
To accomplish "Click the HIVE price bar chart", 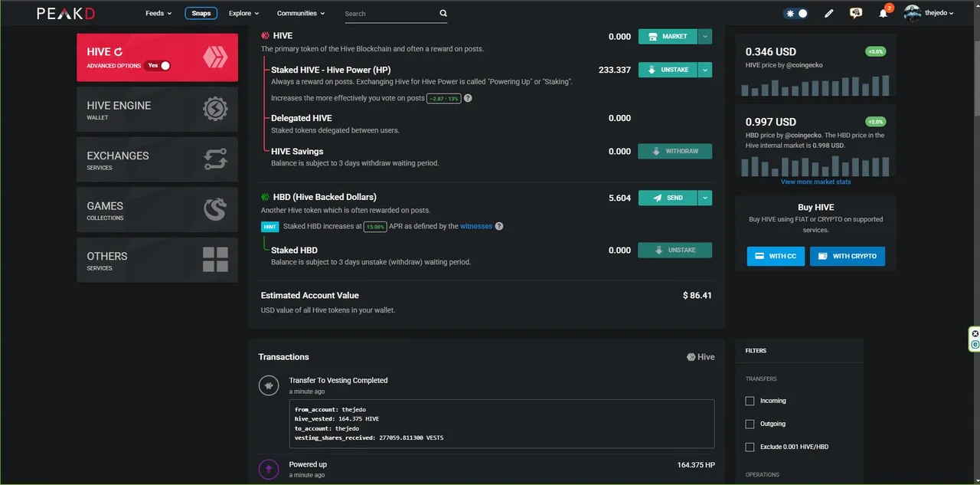I will coord(815,85).
